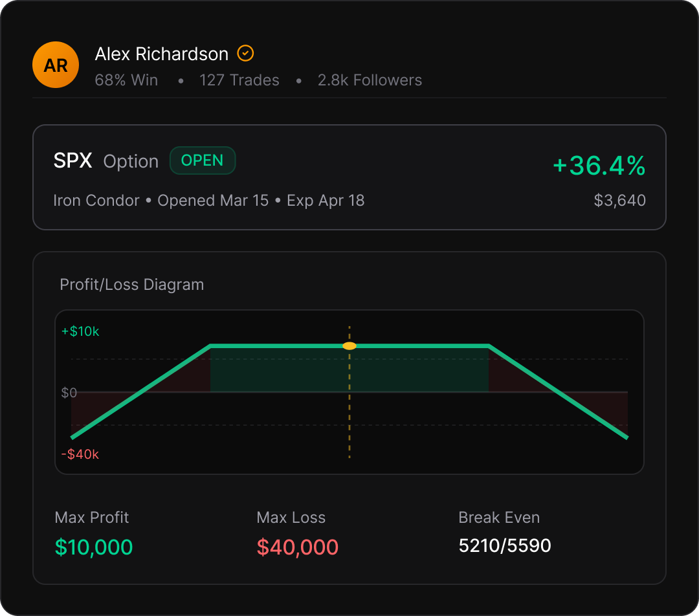The image size is (699, 616).
Task: Click the Max Profit label
Action: [92, 518]
